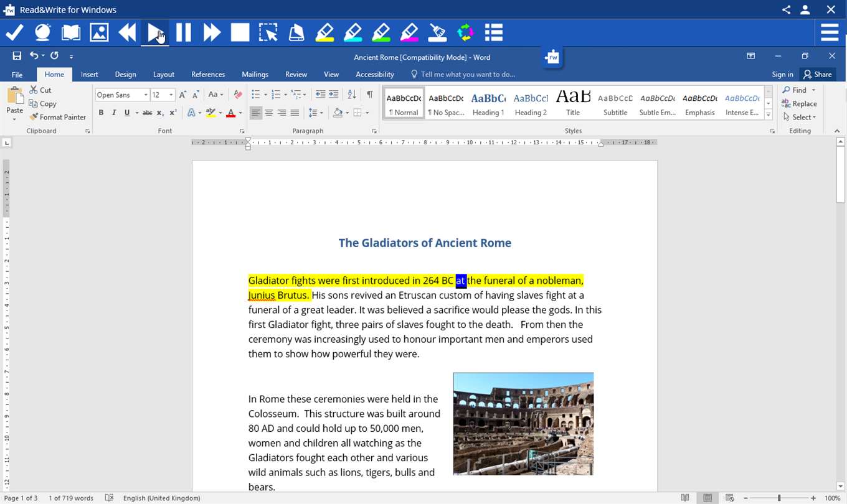Click the Clear All Formatting eraser icon
Screen dimensions: 847x504
coord(238,95)
